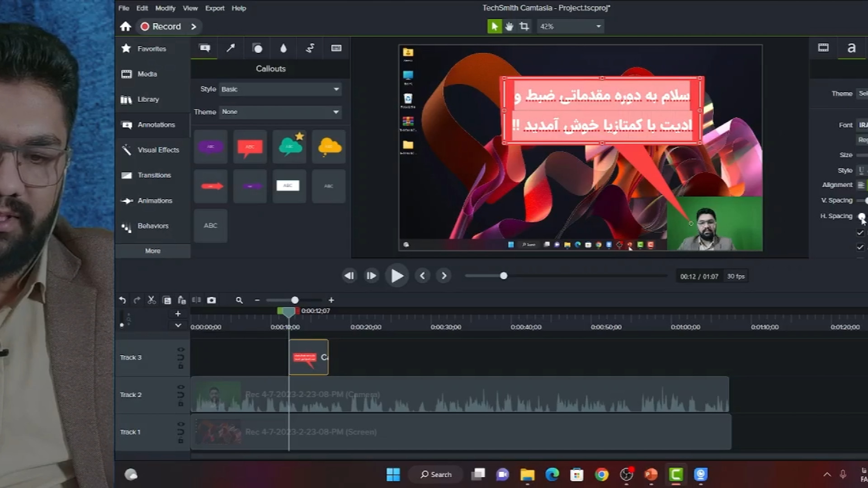Viewport: 868px width, 488px height.
Task: Toggle the upper checkbox below H. Spacing
Action: pyautogui.click(x=860, y=233)
